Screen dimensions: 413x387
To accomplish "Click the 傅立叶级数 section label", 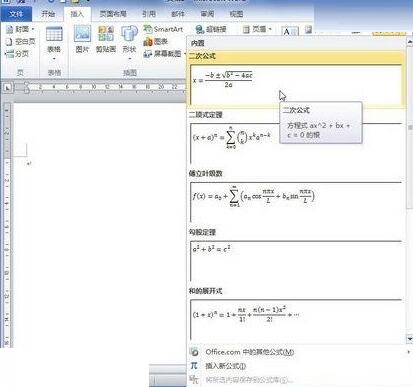I will [x=206, y=173].
